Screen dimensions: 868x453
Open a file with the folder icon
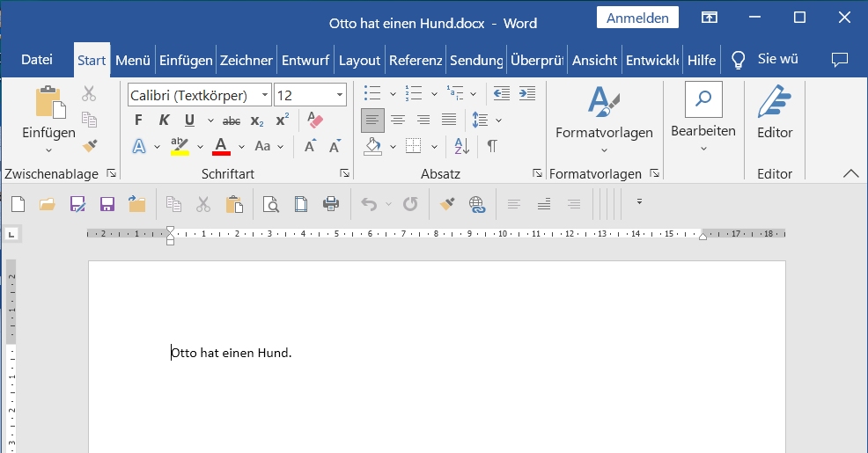coord(48,205)
